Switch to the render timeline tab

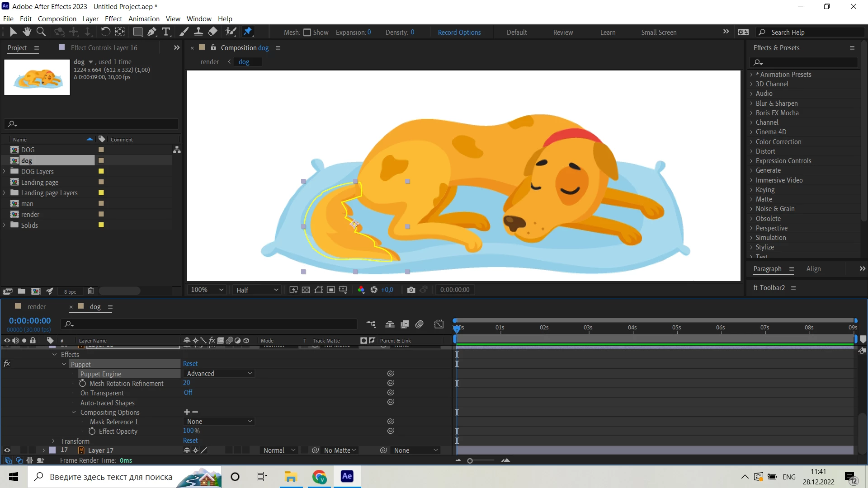point(36,307)
